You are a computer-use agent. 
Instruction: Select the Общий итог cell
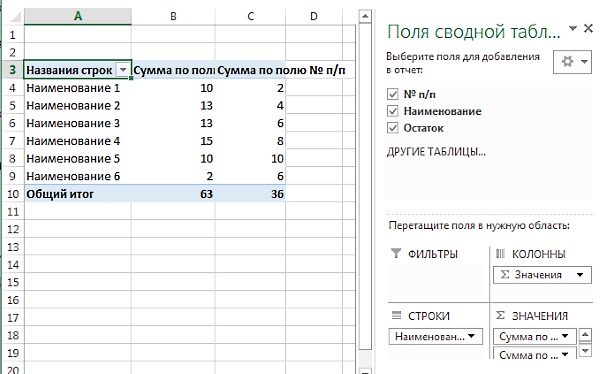[x=78, y=194]
